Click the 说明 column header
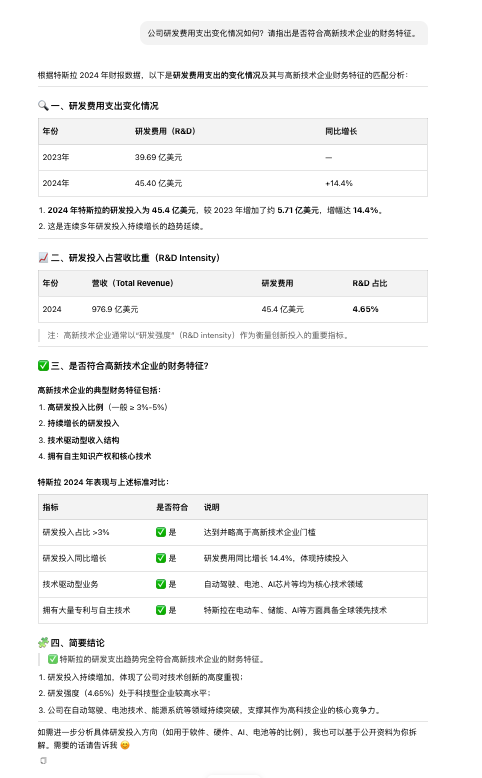The image size is (482, 778). coord(211,507)
